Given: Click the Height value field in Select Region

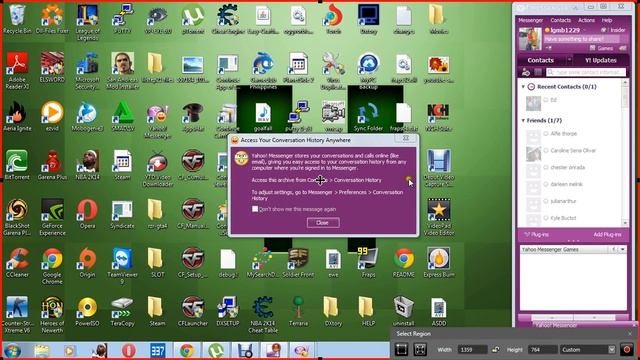Looking at the screenshot, I should 542,349.
